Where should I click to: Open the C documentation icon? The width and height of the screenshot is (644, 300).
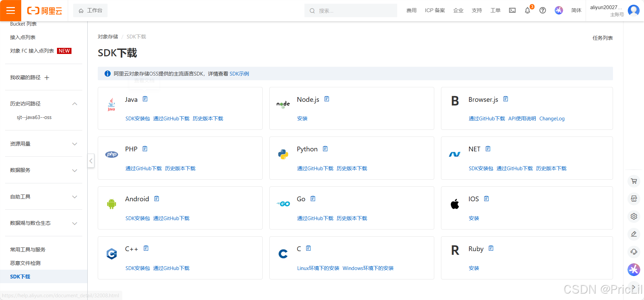click(x=309, y=248)
